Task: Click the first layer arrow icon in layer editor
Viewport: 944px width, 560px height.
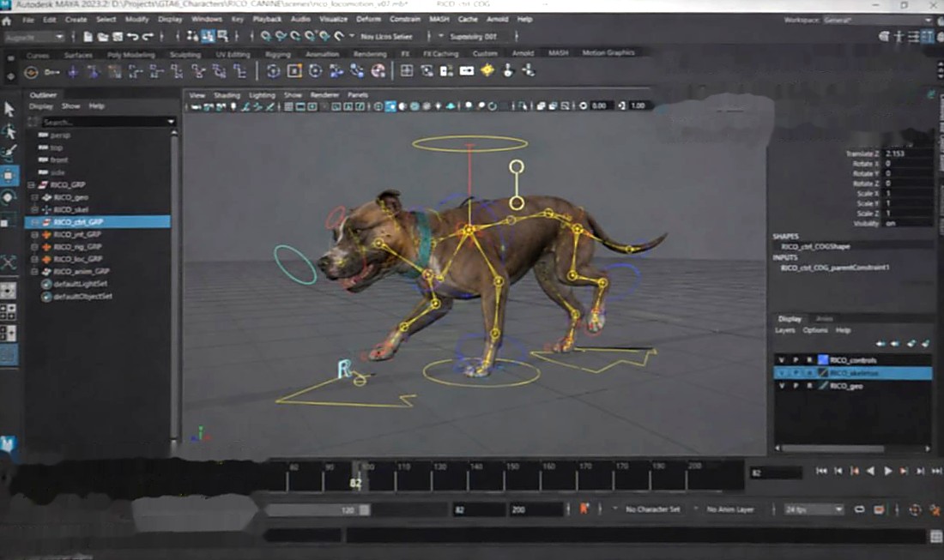Action: (x=880, y=343)
